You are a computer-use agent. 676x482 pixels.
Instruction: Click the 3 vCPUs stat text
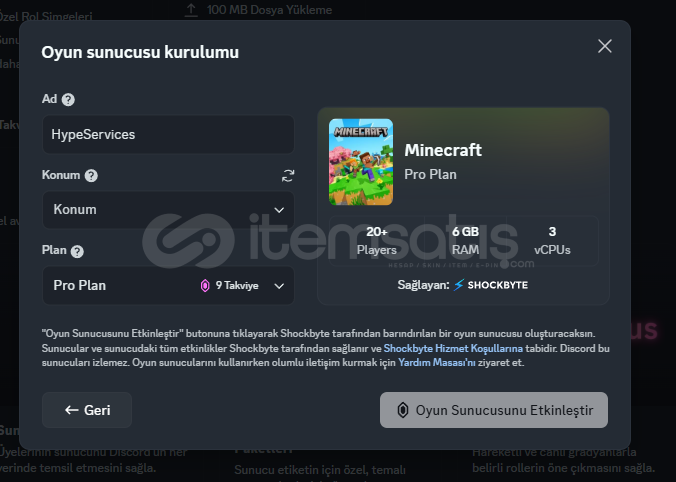tap(552, 241)
